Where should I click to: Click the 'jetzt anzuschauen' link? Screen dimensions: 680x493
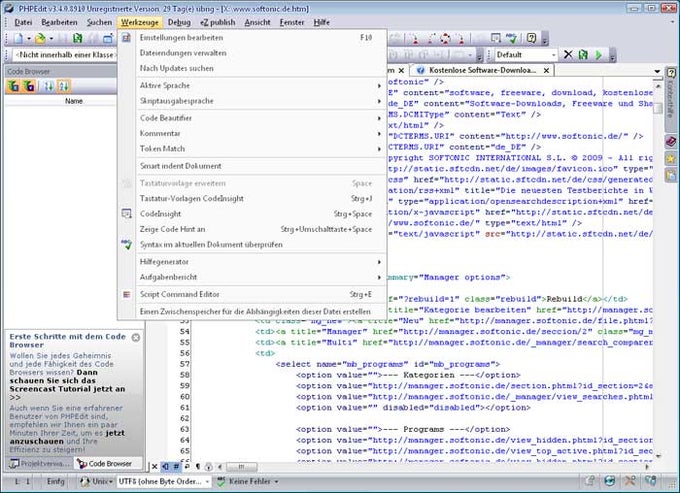coord(65,437)
